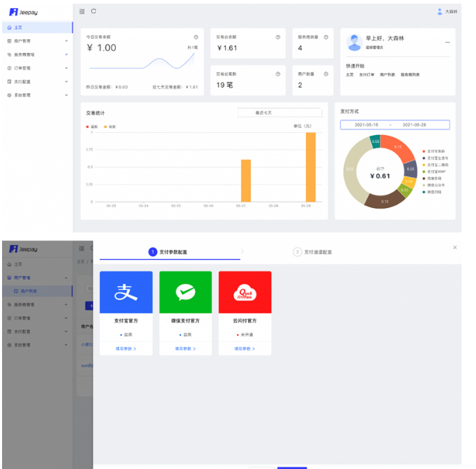Click the refresh icon in top dashboard header
476x469 pixels.
click(x=94, y=12)
